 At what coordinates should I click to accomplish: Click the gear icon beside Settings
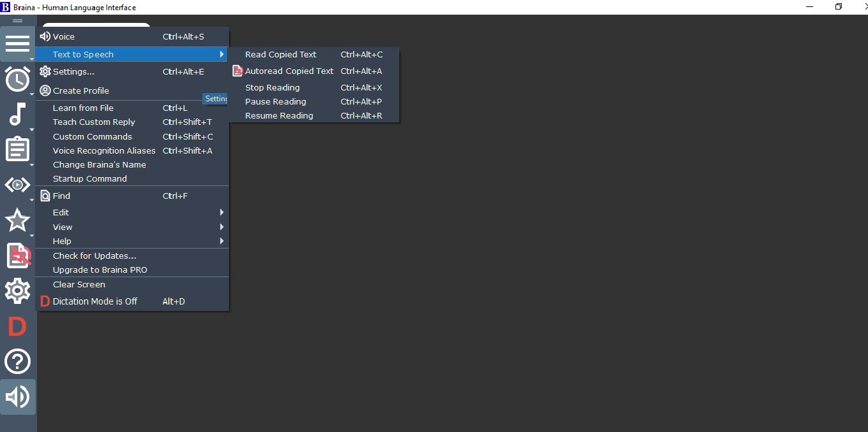pos(45,71)
